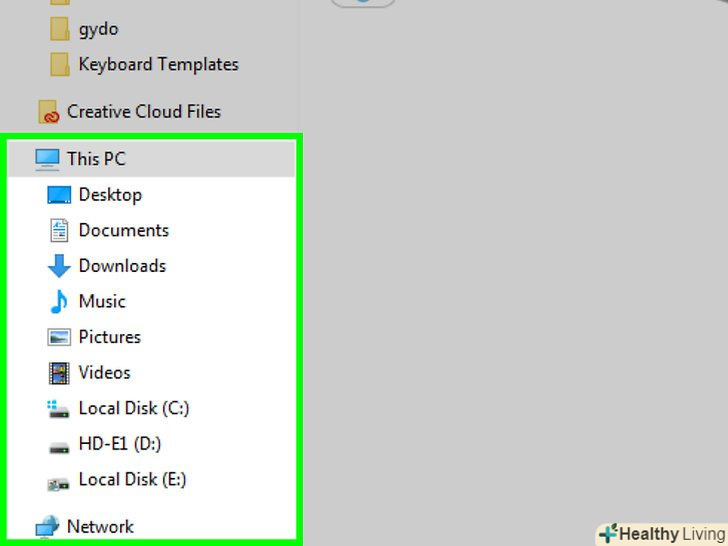Click the This PC computer icon
Viewport: 728px width, 546px height.
coord(47,159)
